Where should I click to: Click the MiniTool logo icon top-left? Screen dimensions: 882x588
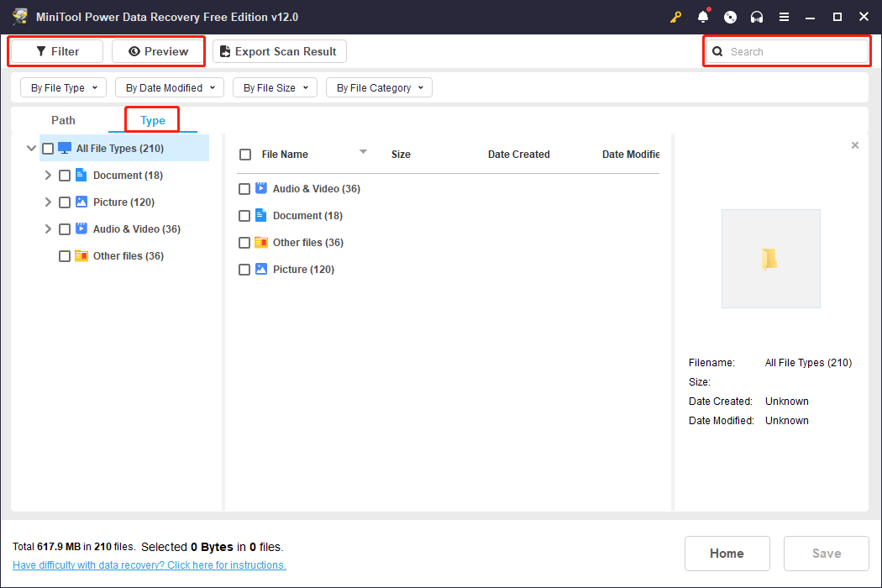(x=20, y=16)
